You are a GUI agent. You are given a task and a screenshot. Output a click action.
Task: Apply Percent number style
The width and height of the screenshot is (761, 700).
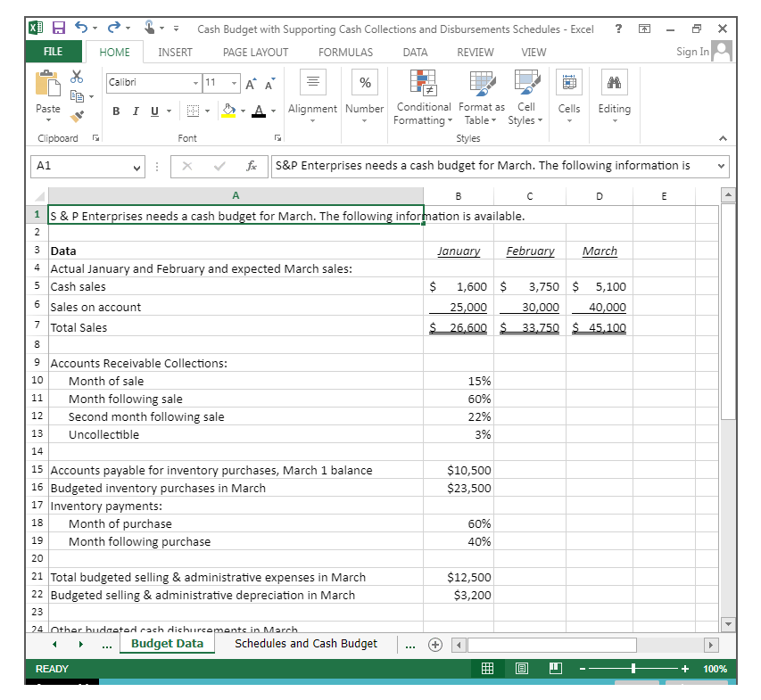click(x=364, y=82)
